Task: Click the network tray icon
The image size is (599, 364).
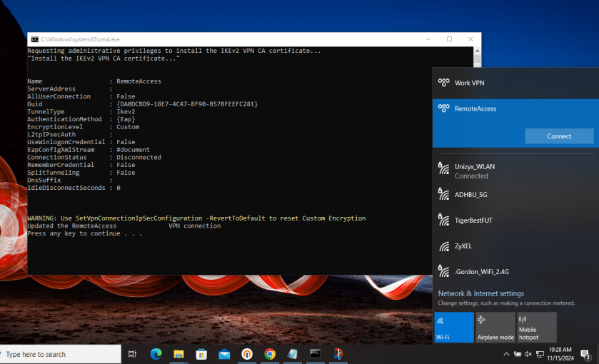Action: pyautogui.click(x=540, y=354)
